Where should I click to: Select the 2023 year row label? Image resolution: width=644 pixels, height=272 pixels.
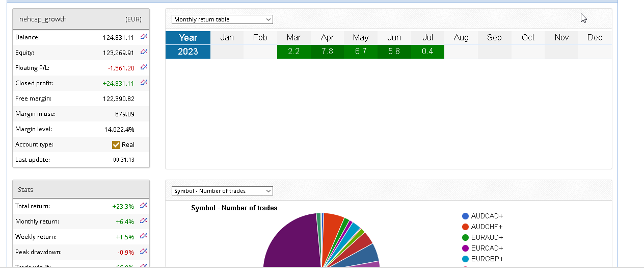[188, 52]
